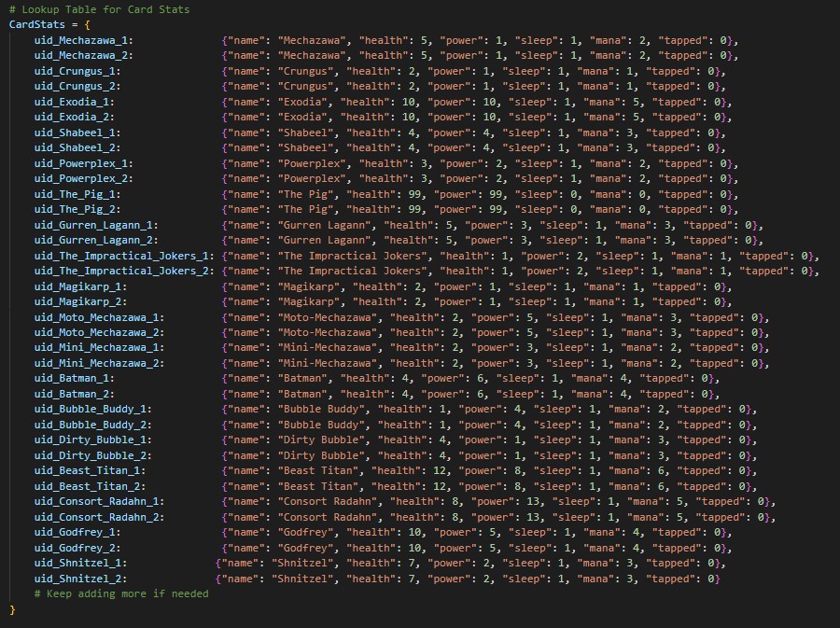
Task: Click the uid_Moto_Mechazawa_2 key
Action: pos(98,332)
